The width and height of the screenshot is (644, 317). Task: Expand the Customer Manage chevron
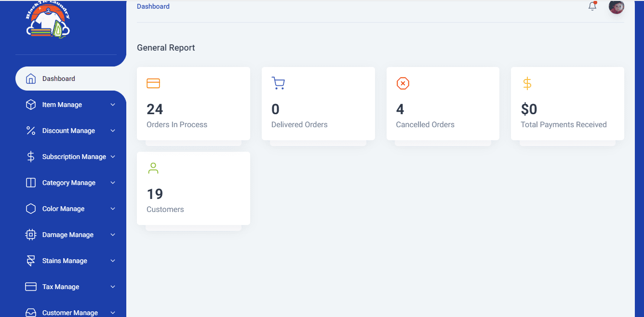click(x=113, y=313)
